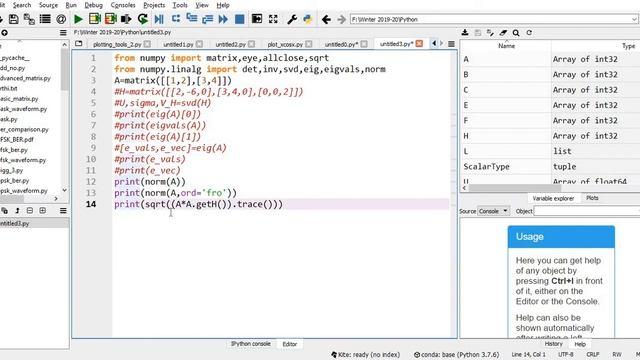This screenshot has height=360, width=640.
Task: Toggle fullscreen mode icon
Action: click(273, 19)
